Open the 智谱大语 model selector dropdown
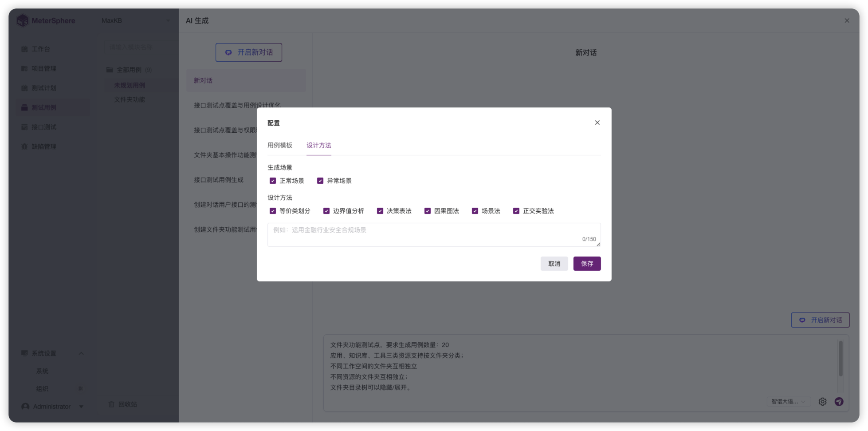This screenshot has width=868, height=431. click(x=789, y=402)
